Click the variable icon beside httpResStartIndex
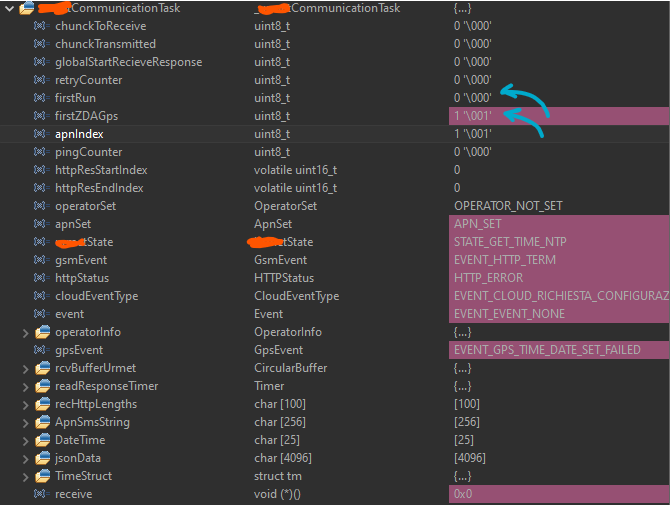 click(42, 170)
